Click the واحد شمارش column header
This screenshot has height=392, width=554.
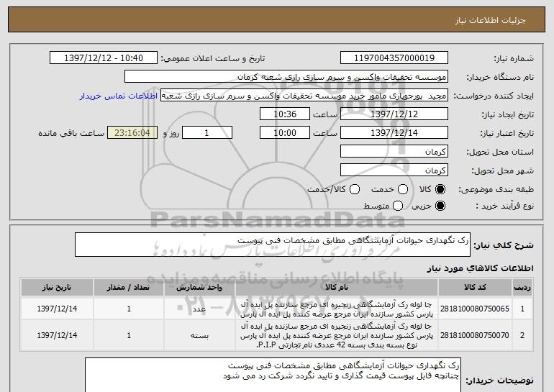(199, 288)
